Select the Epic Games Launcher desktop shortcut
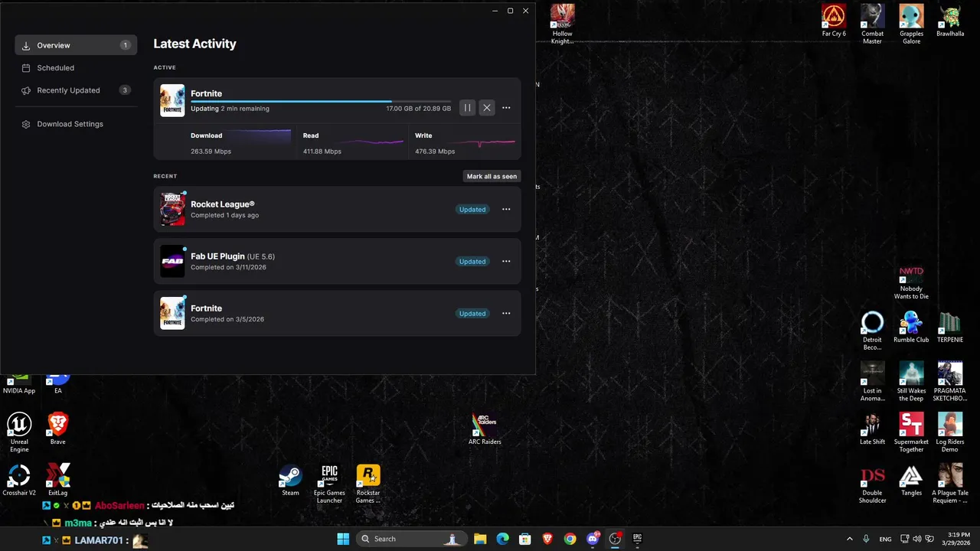Viewport: 980px width, 551px height. tap(329, 484)
